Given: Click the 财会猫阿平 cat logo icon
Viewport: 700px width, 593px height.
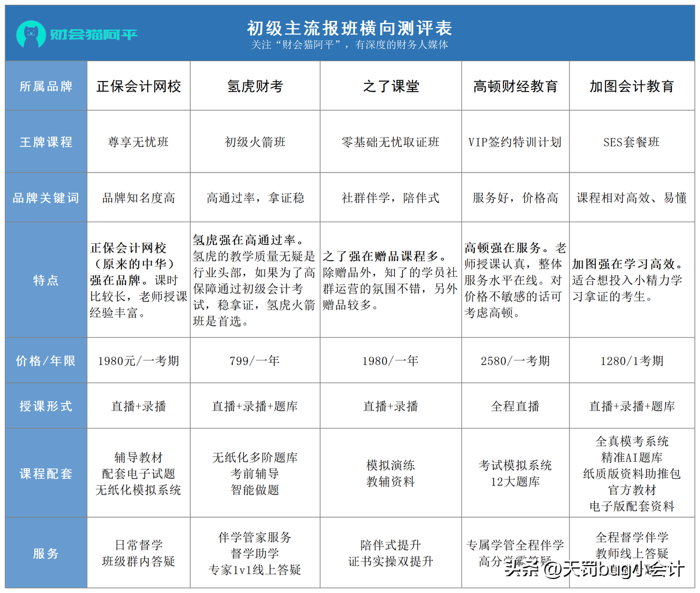Looking at the screenshot, I should click(x=31, y=34).
